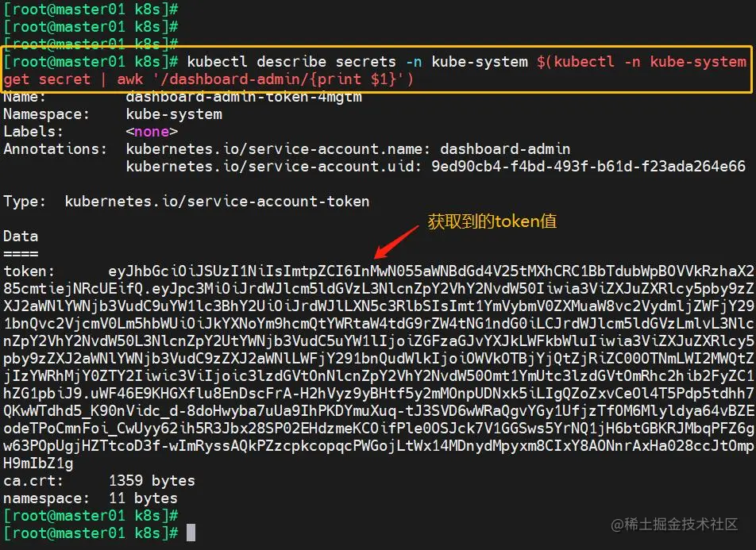This screenshot has width=756, height=550.
Task: Click the terminal cursor block at last prompt
Action: click(191, 533)
